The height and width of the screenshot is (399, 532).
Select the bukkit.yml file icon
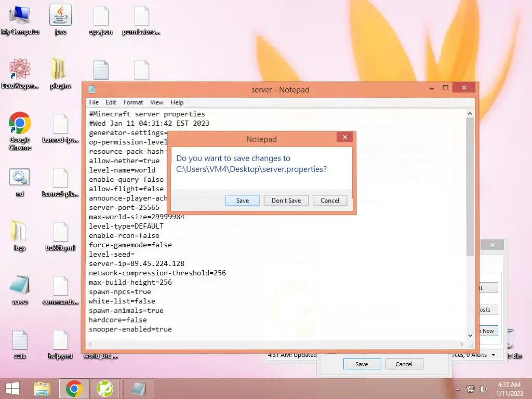click(60, 237)
